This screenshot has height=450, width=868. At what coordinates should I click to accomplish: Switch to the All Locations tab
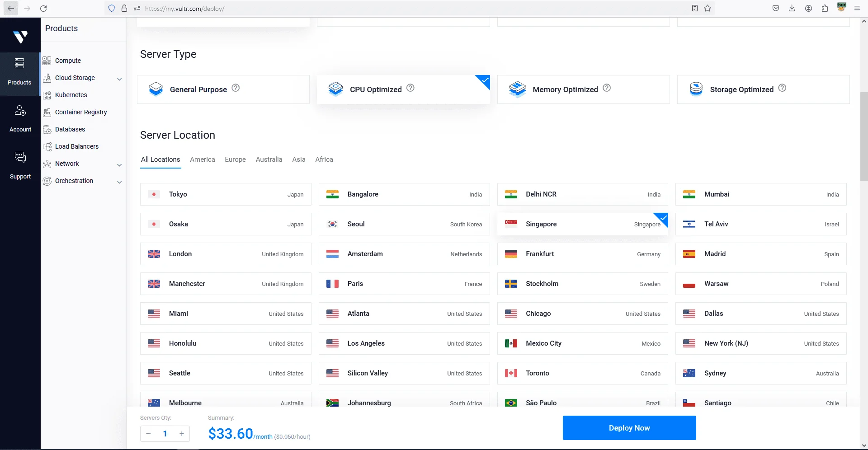coord(160,159)
